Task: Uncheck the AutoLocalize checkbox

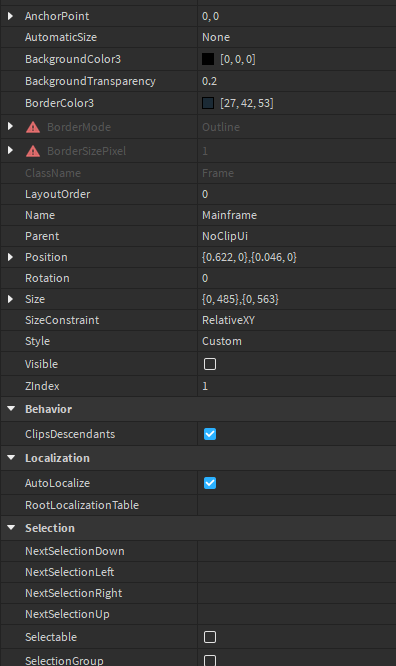Action: pyautogui.click(x=210, y=483)
